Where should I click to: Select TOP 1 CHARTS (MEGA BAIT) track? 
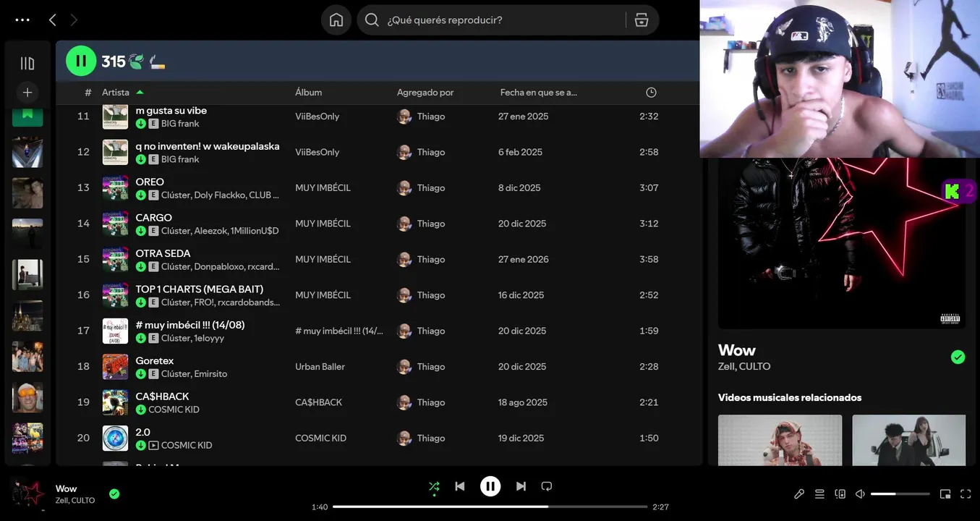[x=200, y=289]
